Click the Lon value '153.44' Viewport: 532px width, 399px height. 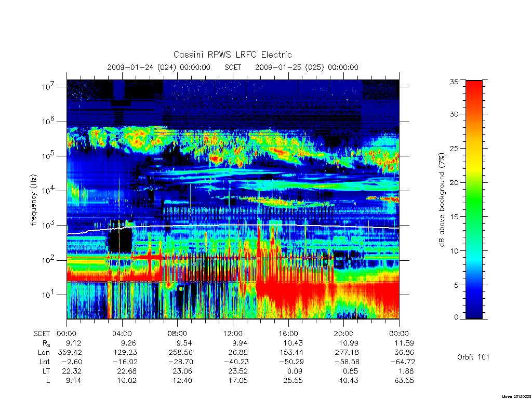coord(291,353)
